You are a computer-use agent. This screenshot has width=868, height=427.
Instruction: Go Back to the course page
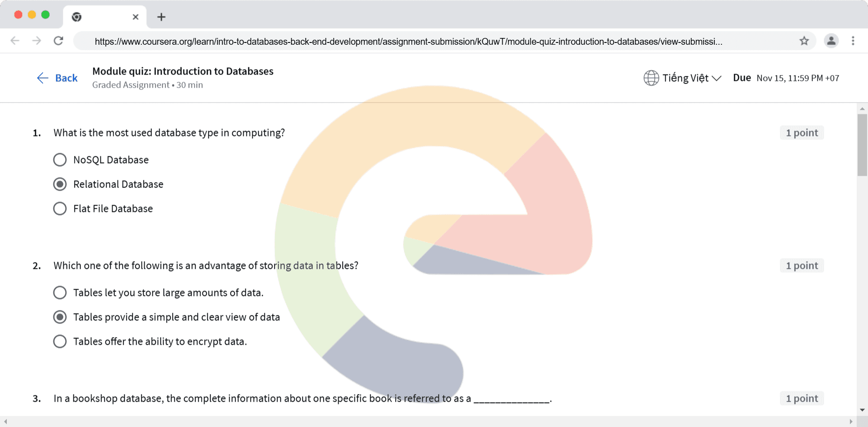[57, 78]
